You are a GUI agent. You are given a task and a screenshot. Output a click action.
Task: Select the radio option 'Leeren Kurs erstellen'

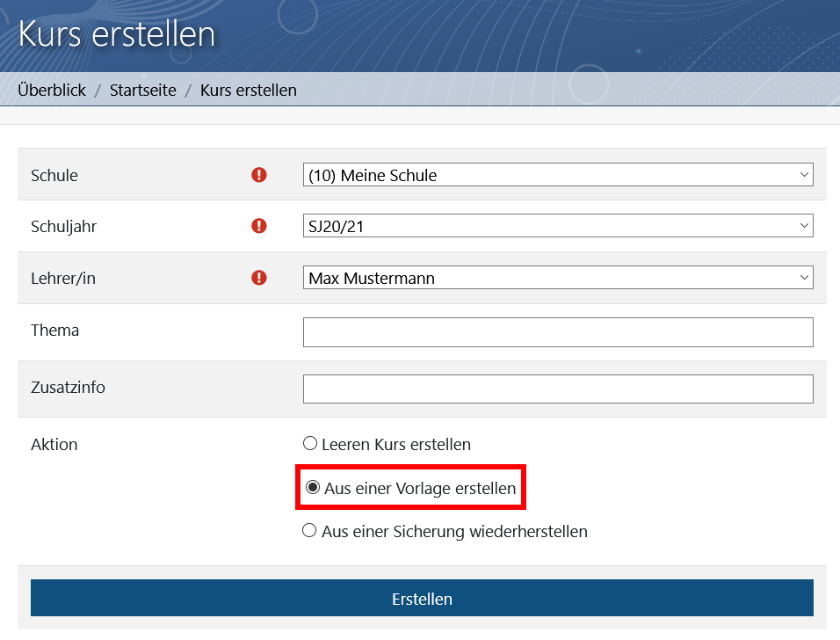coord(309,444)
